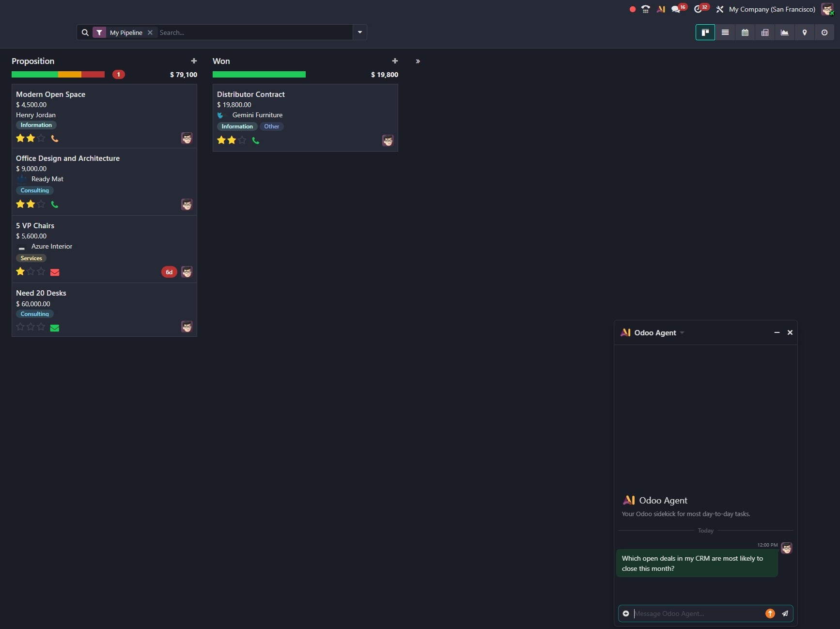This screenshot has width=840, height=629.
Task: Open green phone activity on Distributor Contract
Action: 256,141
